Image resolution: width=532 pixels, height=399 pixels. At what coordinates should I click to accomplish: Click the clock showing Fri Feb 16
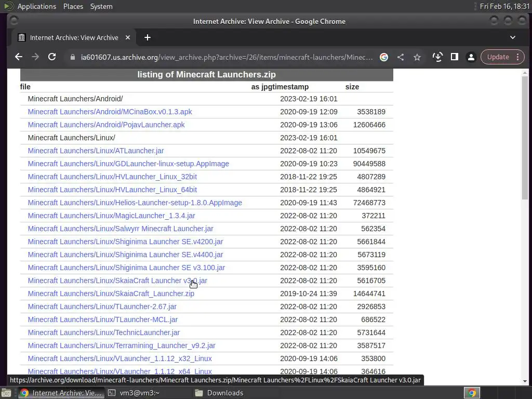tap(504, 6)
